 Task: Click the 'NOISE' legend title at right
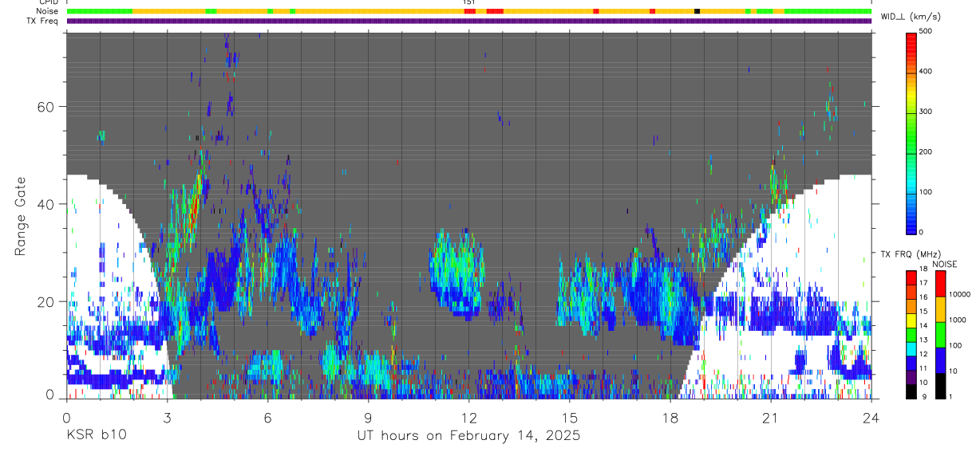click(x=944, y=264)
